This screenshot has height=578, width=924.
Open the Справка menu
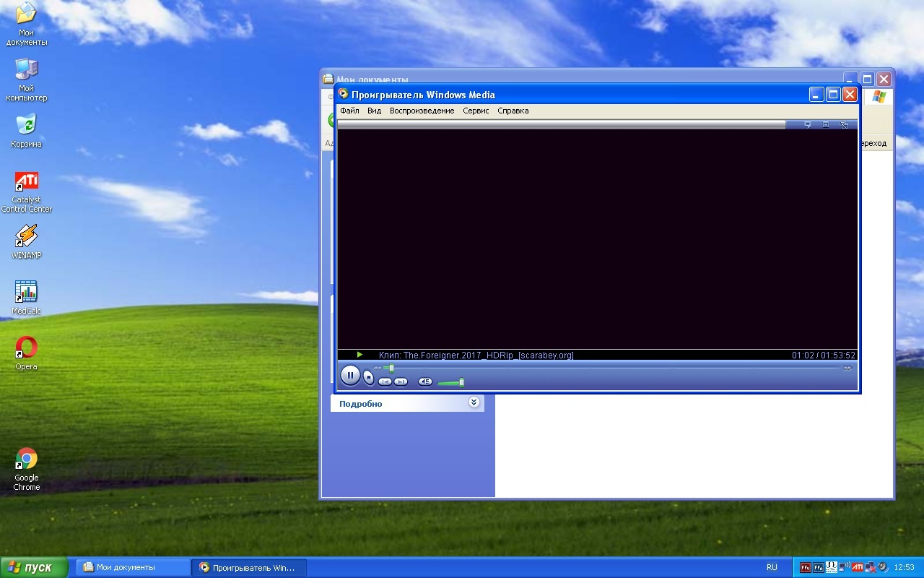click(x=513, y=111)
